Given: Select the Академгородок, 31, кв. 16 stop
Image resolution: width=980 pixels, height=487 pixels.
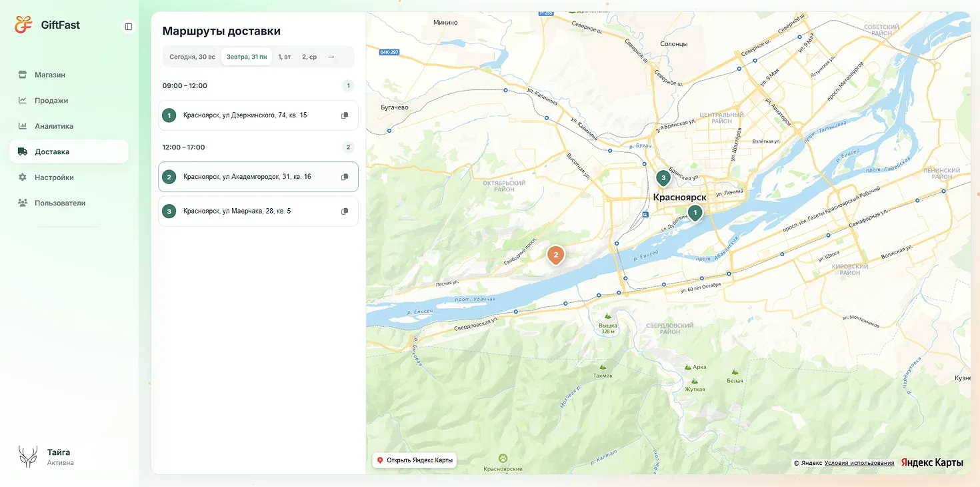Looking at the screenshot, I should [258, 177].
